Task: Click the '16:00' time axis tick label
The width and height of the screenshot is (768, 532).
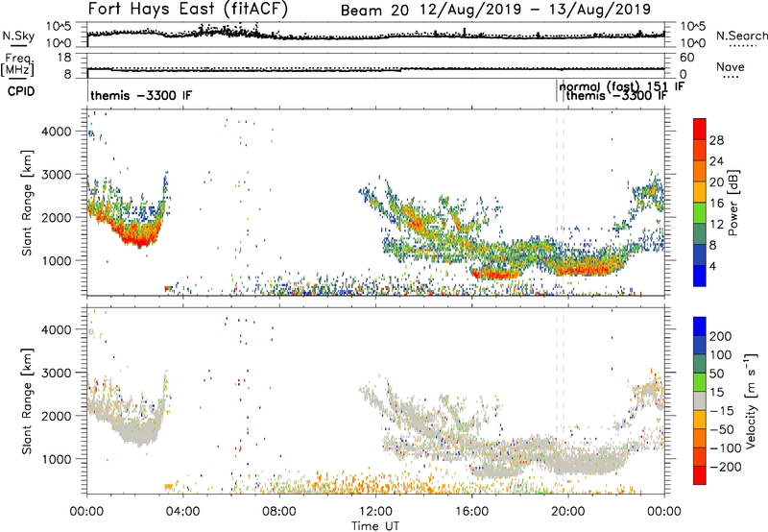Action: click(x=471, y=512)
